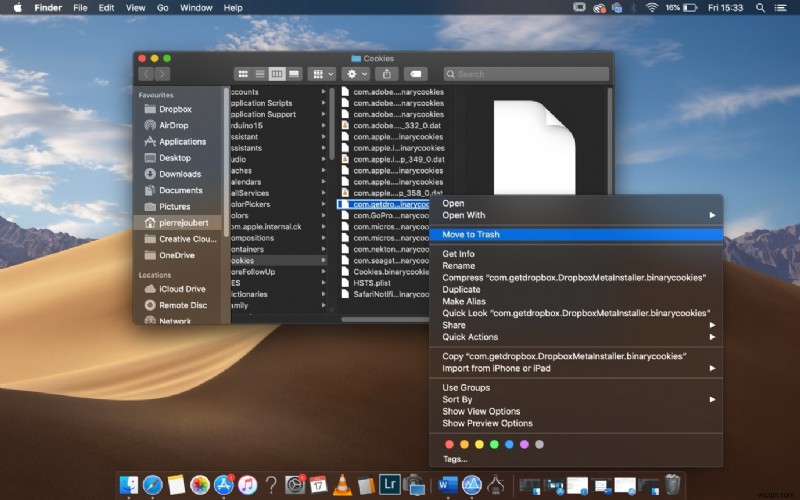Image resolution: width=800 pixels, height=500 pixels.
Task: Click the Finder Search field
Action: point(526,74)
